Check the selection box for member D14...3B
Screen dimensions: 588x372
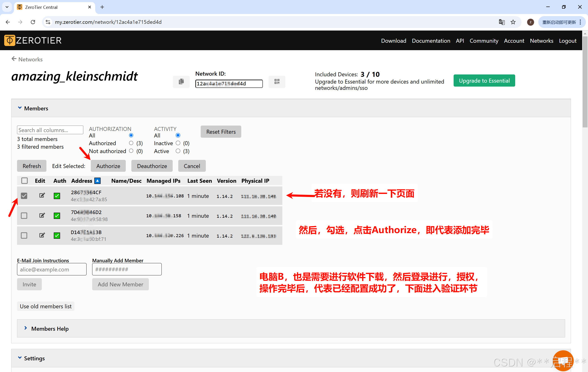tap(24, 235)
